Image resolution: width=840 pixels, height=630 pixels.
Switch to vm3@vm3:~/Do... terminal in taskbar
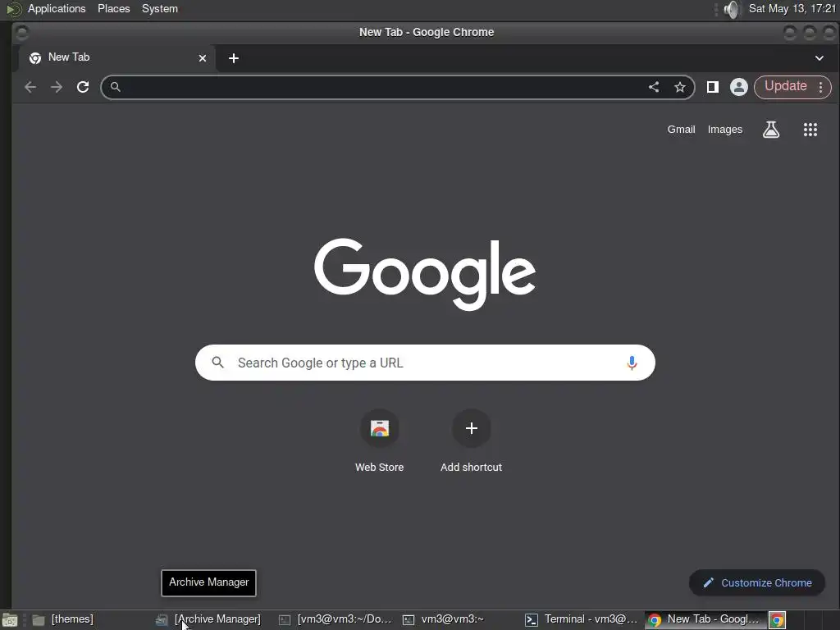(x=336, y=619)
